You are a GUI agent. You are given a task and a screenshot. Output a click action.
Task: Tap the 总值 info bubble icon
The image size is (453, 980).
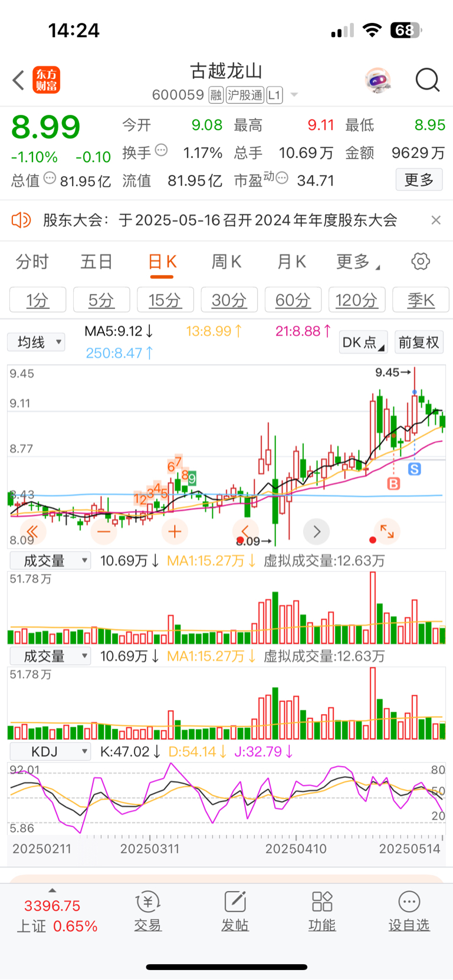(x=50, y=178)
